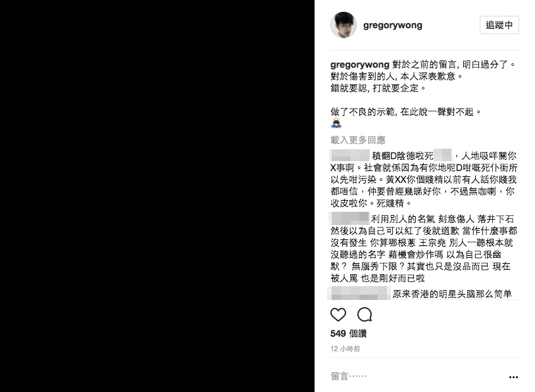This screenshot has width=535, height=392.
Task: Click comment text starting 積翻D陰德
Action: point(424,180)
